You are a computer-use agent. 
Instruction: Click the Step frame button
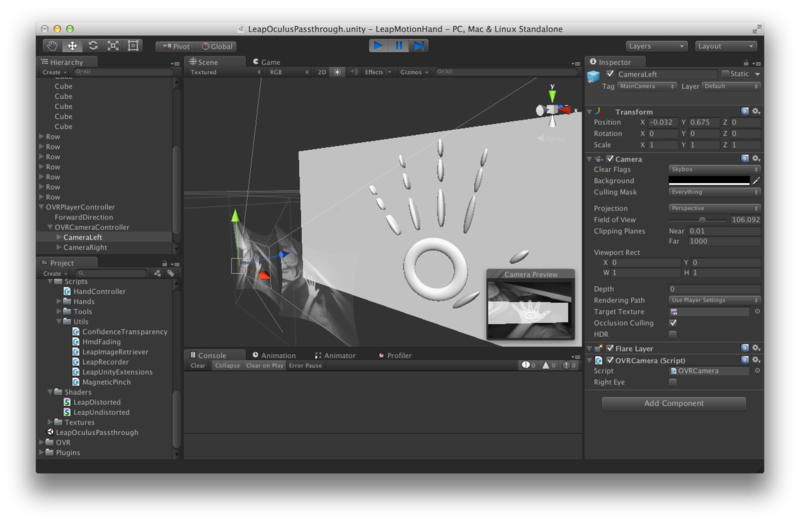click(x=418, y=46)
